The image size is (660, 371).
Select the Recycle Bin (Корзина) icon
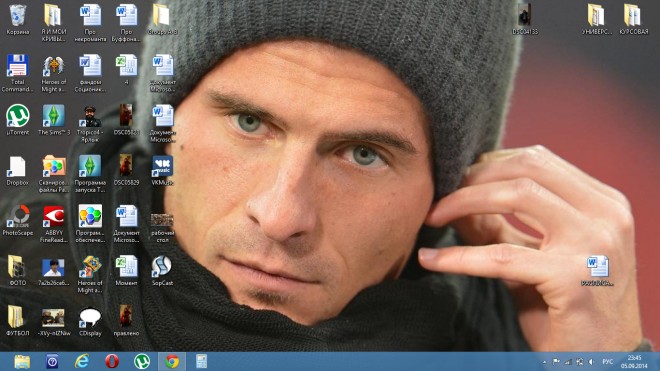click(x=18, y=19)
